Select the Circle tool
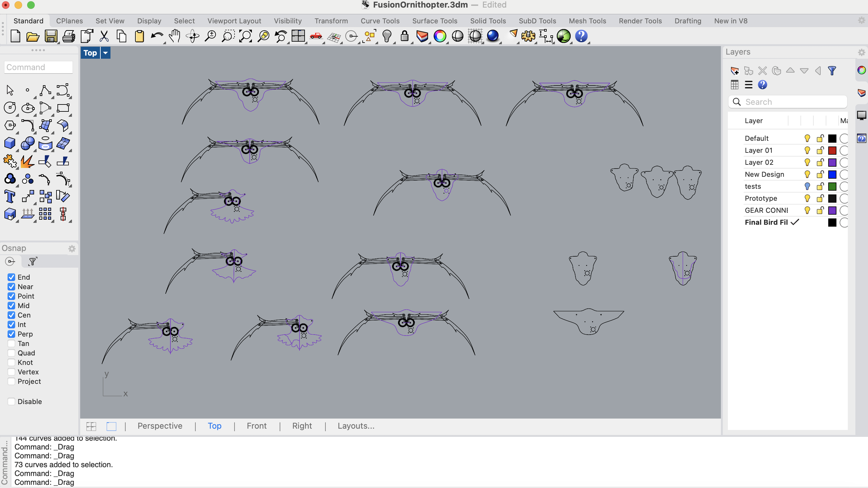 pos(10,108)
